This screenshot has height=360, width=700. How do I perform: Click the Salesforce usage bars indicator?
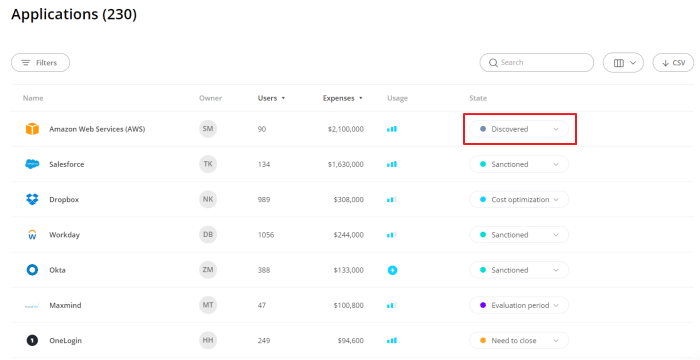(x=392, y=164)
